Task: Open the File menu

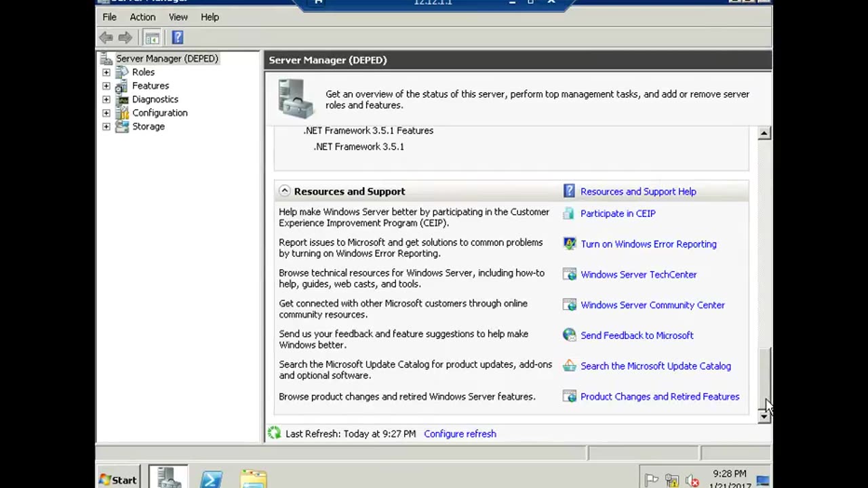Action: tap(109, 17)
